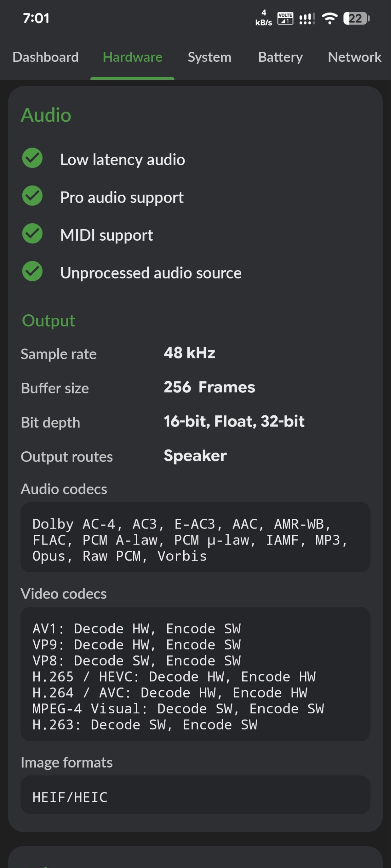Tap the Pro audio support checkmark icon
The width and height of the screenshot is (391, 868).
click(32, 196)
